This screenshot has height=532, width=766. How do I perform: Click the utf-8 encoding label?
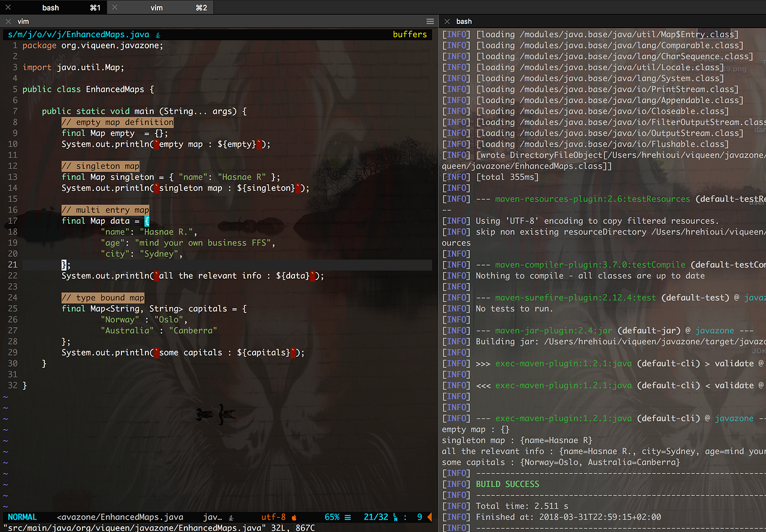click(x=273, y=517)
